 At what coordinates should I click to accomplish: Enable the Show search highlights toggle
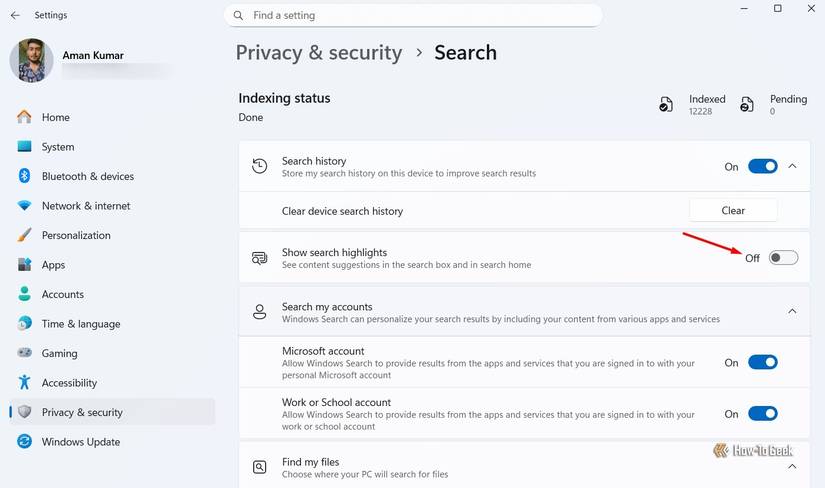click(783, 258)
